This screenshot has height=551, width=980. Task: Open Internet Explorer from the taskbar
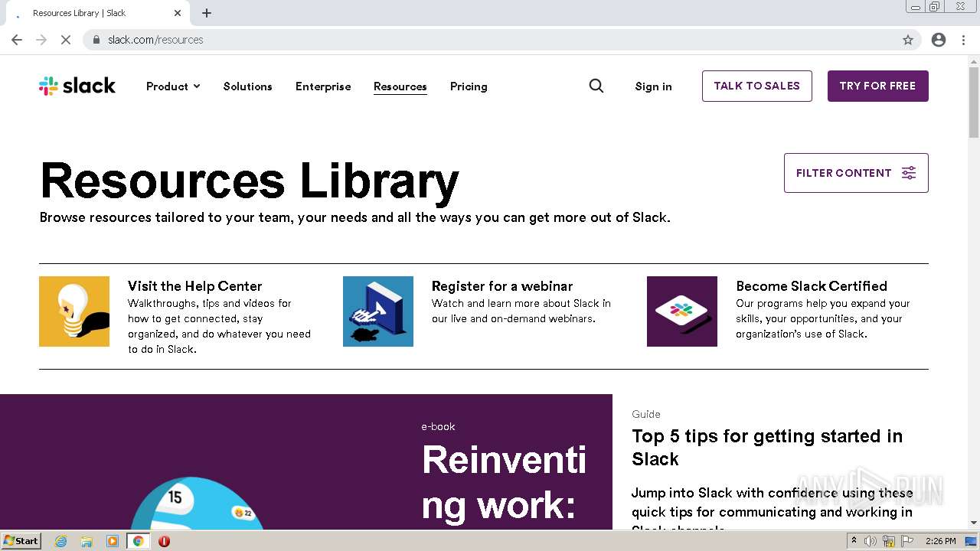coord(61,541)
